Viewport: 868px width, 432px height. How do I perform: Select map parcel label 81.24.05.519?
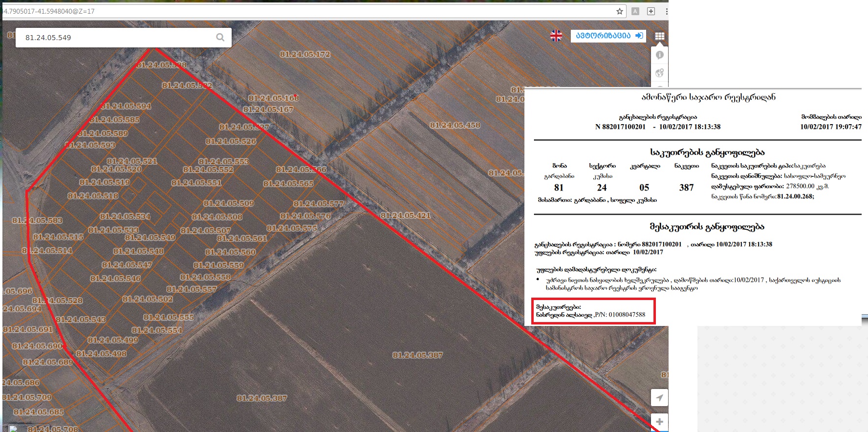point(105,182)
